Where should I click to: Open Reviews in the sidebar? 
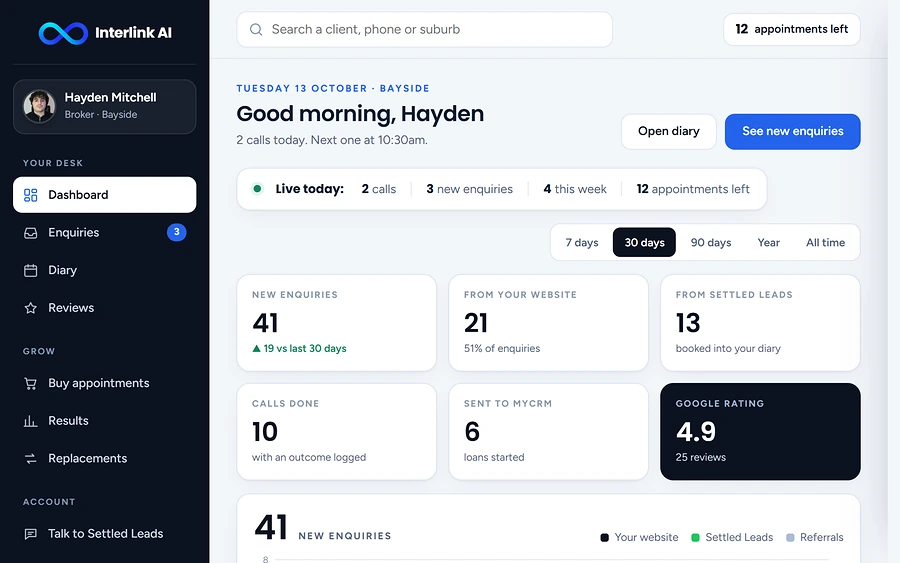104,308
